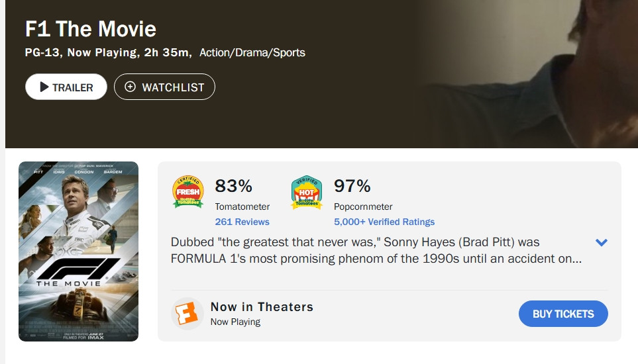Image resolution: width=638 pixels, height=364 pixels.
Task: Click the play icon in Trailer button
Action: click(44, 87)
